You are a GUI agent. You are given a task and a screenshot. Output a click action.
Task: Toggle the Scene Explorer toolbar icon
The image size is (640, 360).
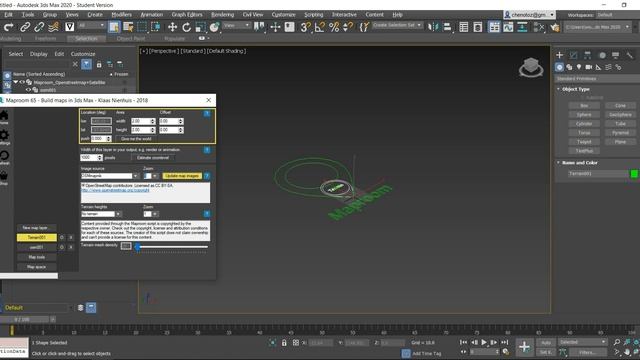(464, 27)
